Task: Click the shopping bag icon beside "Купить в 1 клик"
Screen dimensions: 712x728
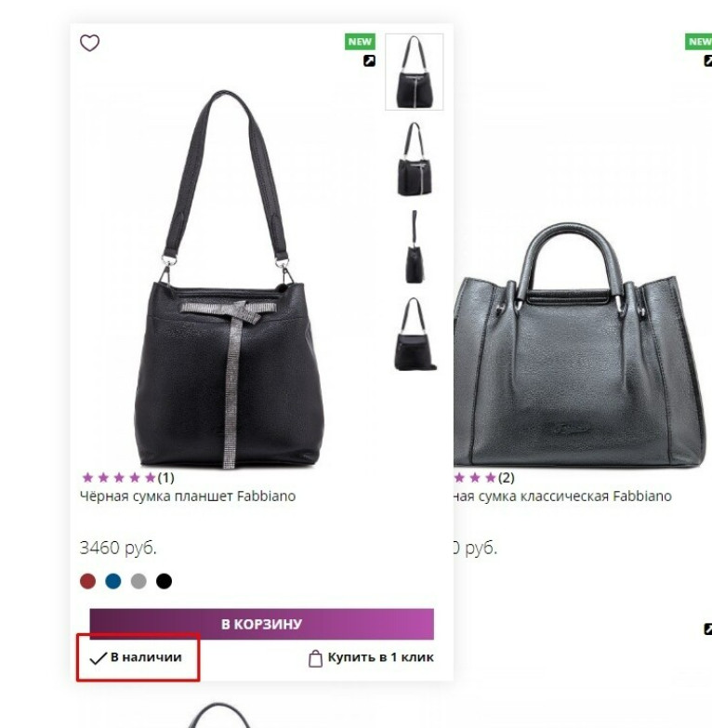Action: pyautogui.click(x=315, y=658)
